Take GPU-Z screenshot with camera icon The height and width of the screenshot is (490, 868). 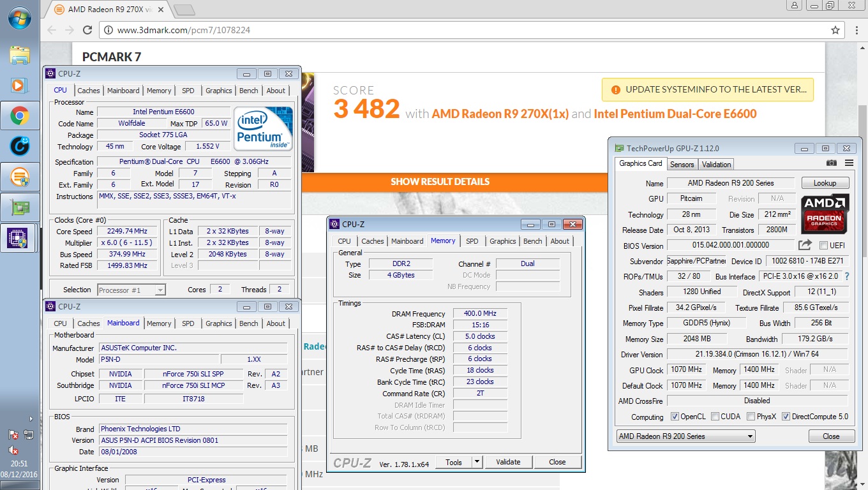831,163
